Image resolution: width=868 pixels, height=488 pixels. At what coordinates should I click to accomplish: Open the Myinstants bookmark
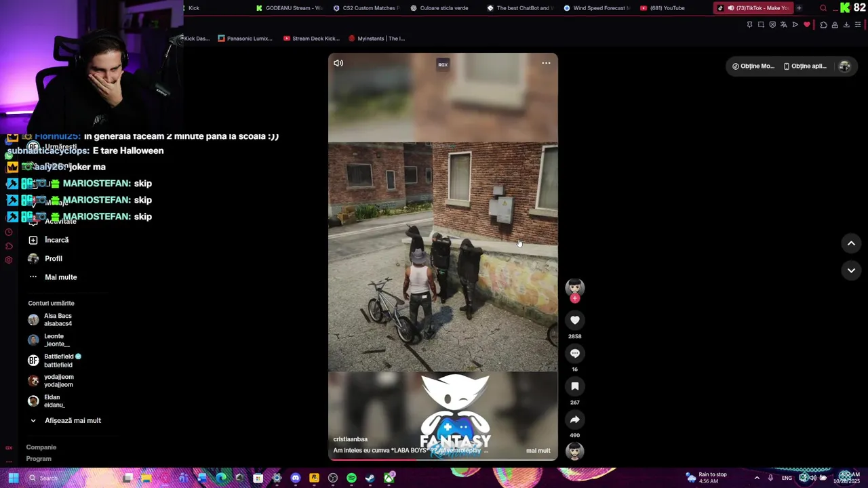point(376,39)
